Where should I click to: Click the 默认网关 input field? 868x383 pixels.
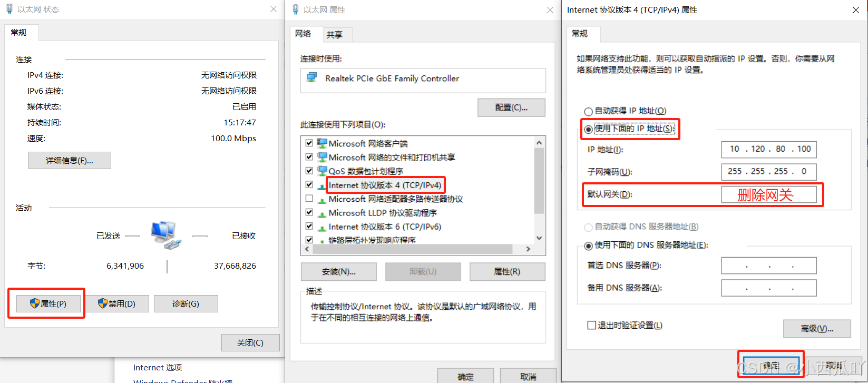(x=769, y=194)
